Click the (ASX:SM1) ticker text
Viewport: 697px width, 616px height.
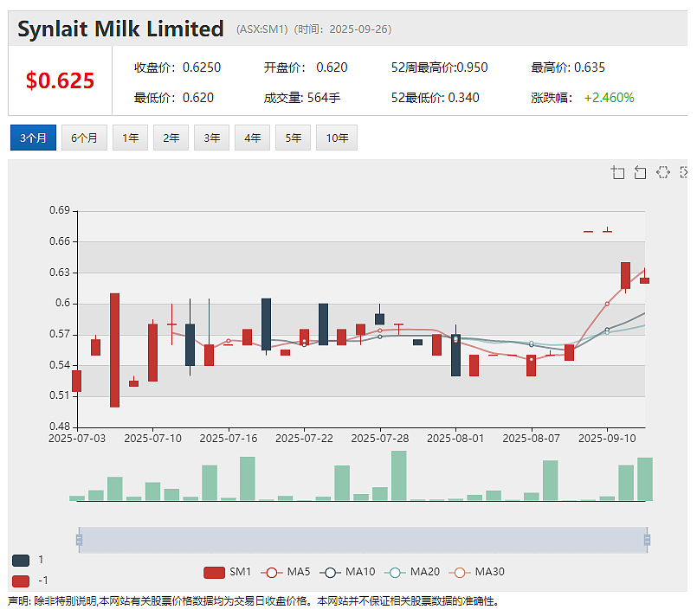coord(262,29)
